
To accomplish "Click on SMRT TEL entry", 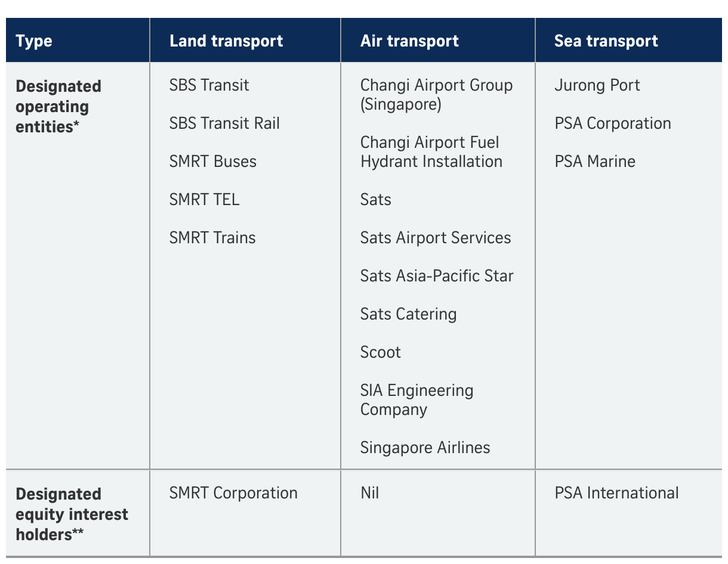I will point(204,200).
